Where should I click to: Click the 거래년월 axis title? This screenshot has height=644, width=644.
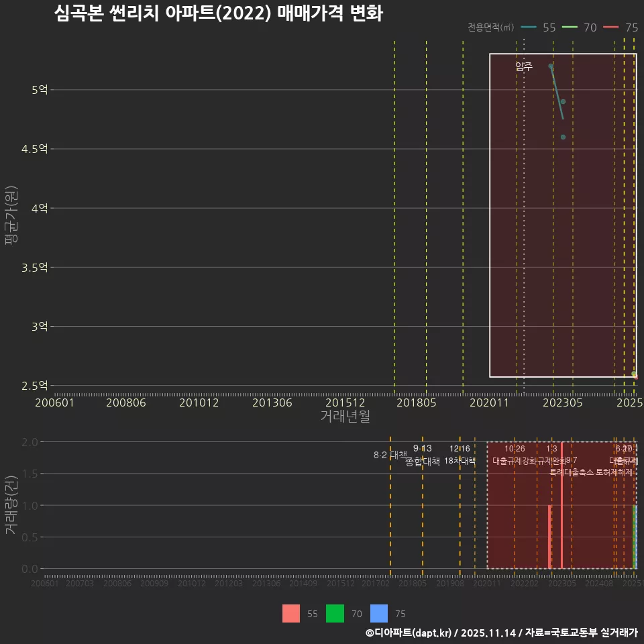(x=344, y=417)
